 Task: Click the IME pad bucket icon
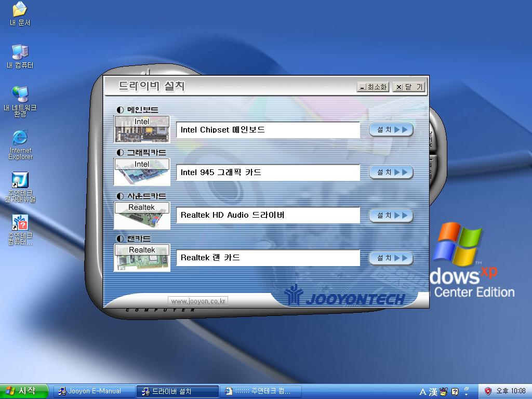444,392
